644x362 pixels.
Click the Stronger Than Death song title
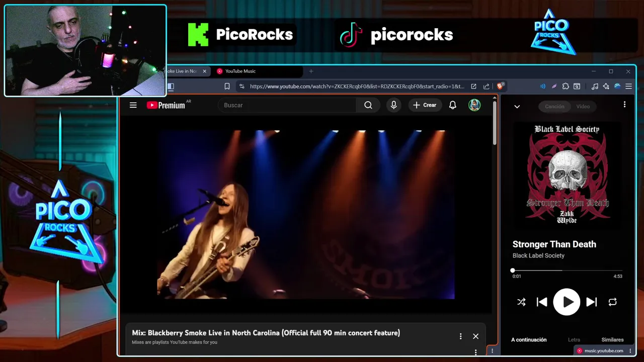(554, 244)
